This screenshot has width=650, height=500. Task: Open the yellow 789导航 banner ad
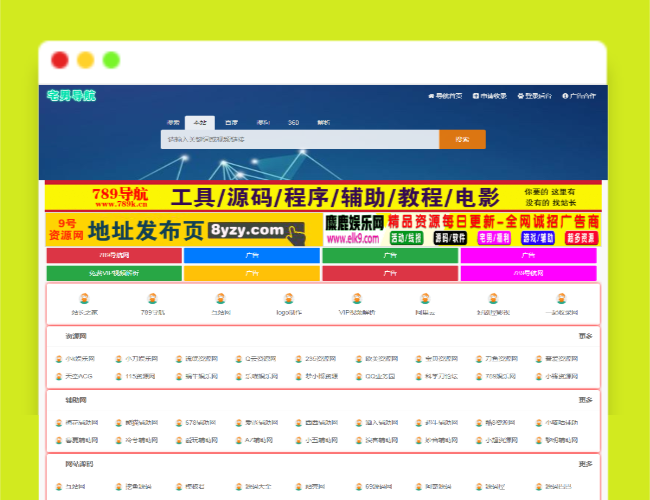pos(323,197)
